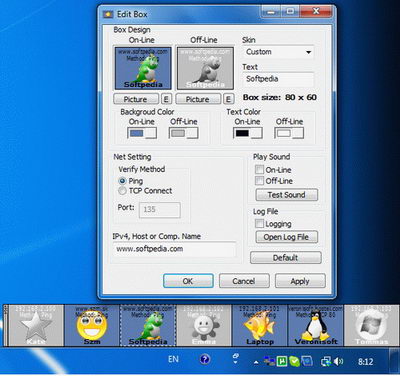This screenshot has width=400, height=376.
Task: Open the volume speaker tray icon
Action: coord(338,361)
